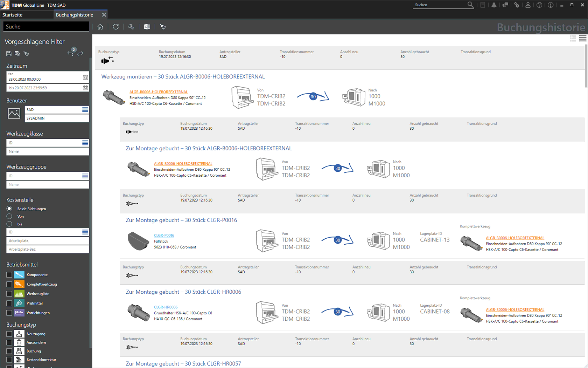Select the bis cost center radio
The width and height of the screenshot is (588, 368).
(9, 224)
